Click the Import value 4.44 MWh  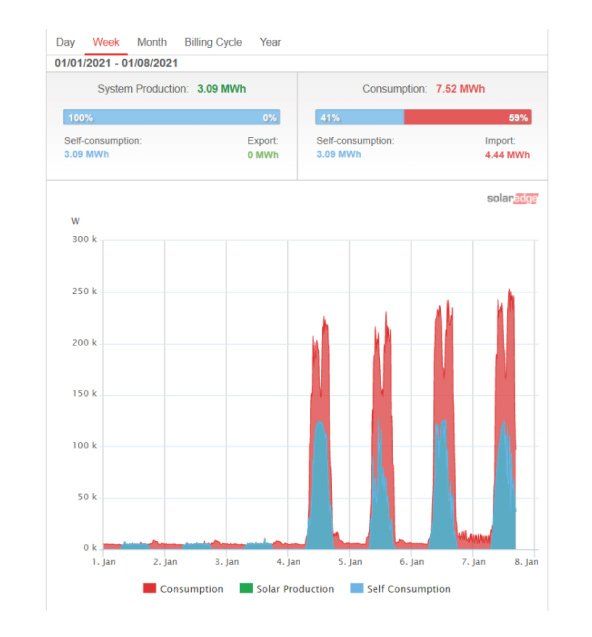click(507, 155)
